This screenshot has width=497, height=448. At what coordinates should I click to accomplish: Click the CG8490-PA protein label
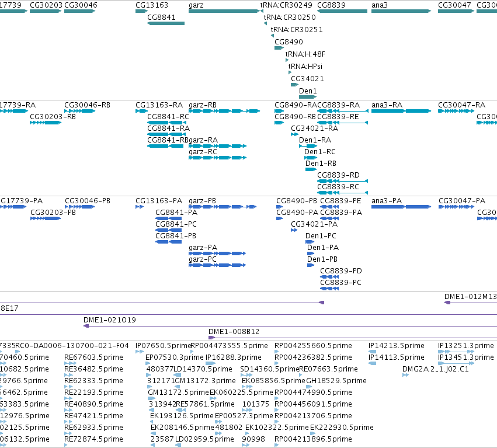click(296, 213)
